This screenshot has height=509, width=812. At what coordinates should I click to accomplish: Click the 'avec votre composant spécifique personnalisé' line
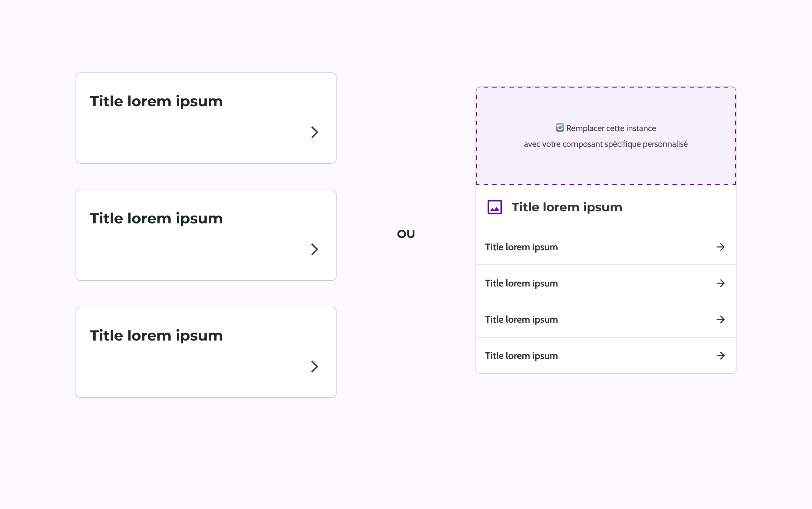[x=606, y=144]
